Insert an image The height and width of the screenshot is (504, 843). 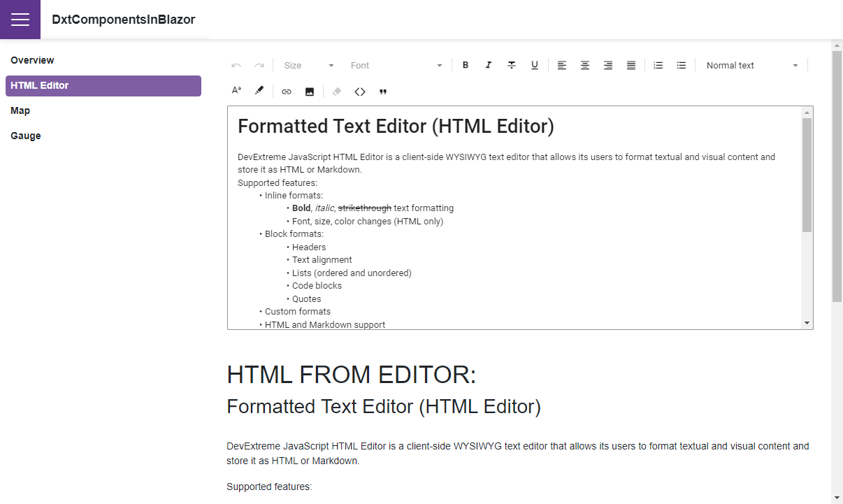click(x=310, y=91)
